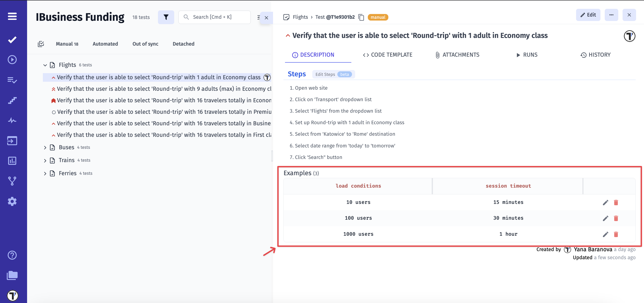This screenshot has height=303, width=644.
Task: Open the three-dots more options menu
Action: coord(611,15)
